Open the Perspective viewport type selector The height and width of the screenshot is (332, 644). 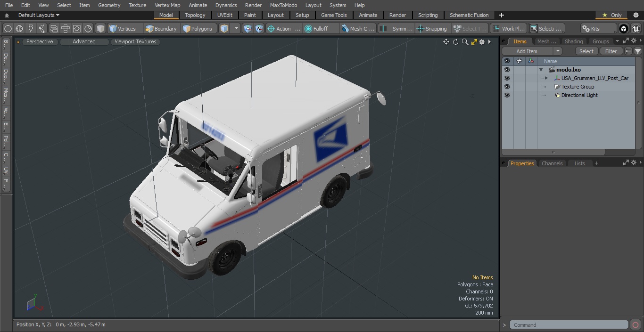pos(40,41)
